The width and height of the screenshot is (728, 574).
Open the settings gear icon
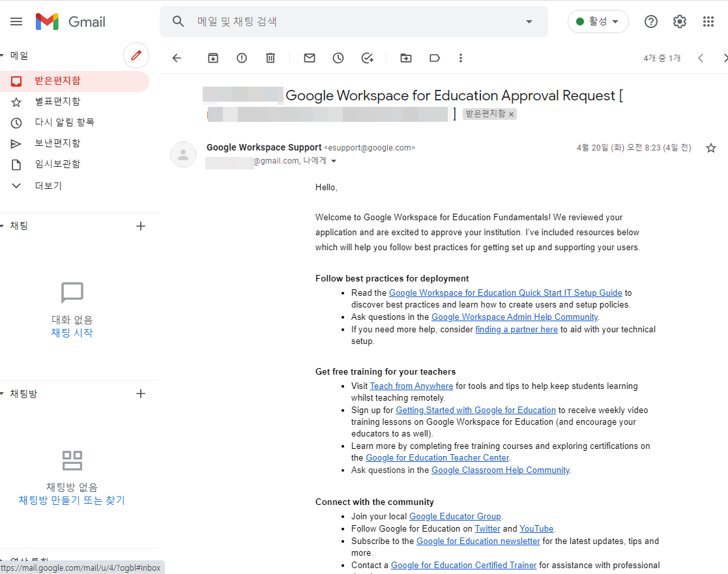pyautogui.click(x=680, y=22)
